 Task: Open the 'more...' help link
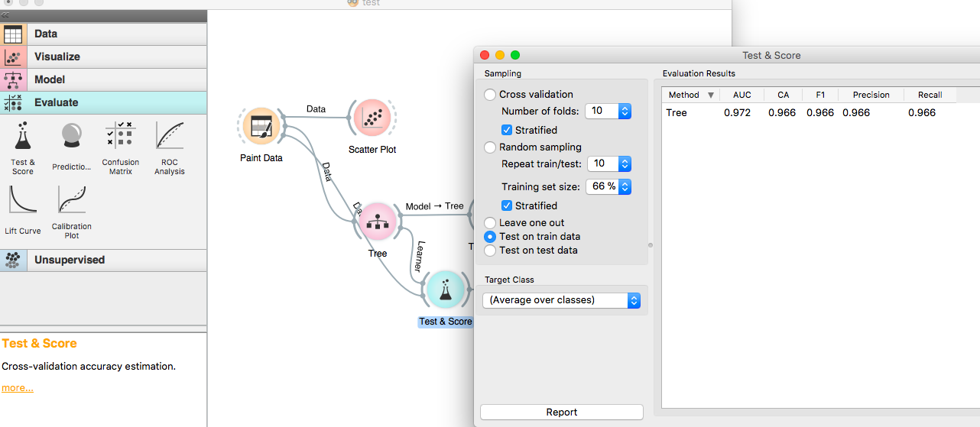pos(18,388)
